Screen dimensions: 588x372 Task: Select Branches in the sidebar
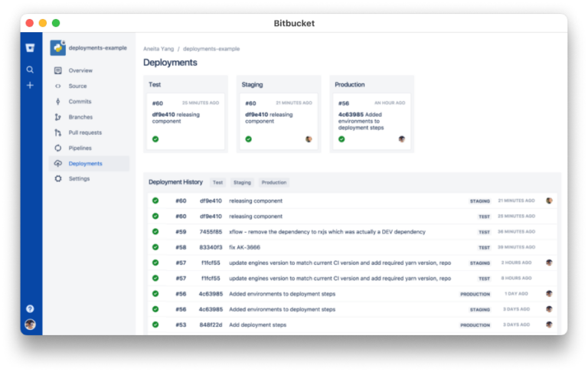(80, 117)
